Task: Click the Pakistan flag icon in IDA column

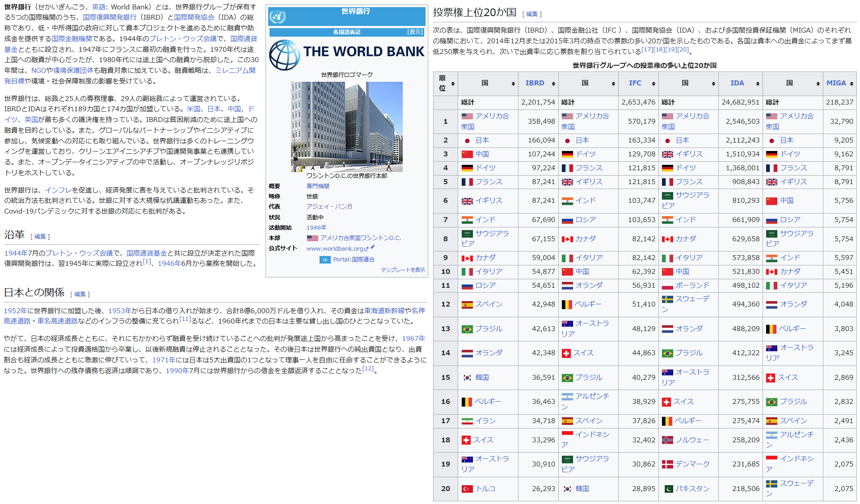Action: pos(667,489)
